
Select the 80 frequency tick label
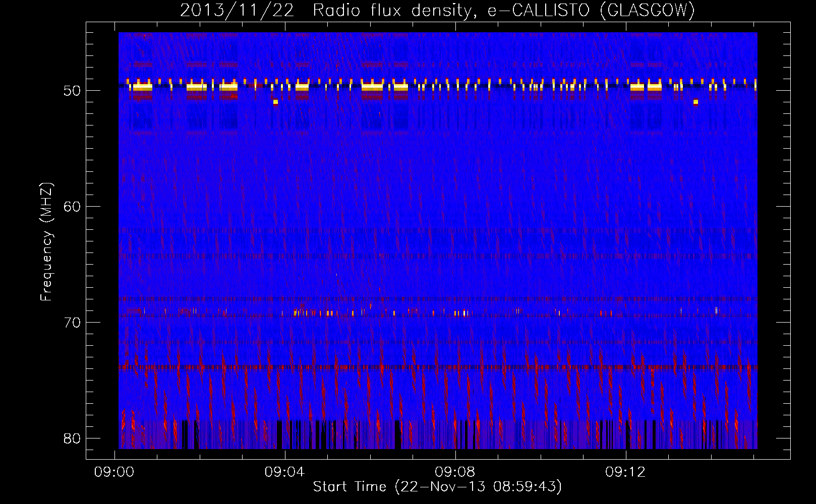(73, 438)
